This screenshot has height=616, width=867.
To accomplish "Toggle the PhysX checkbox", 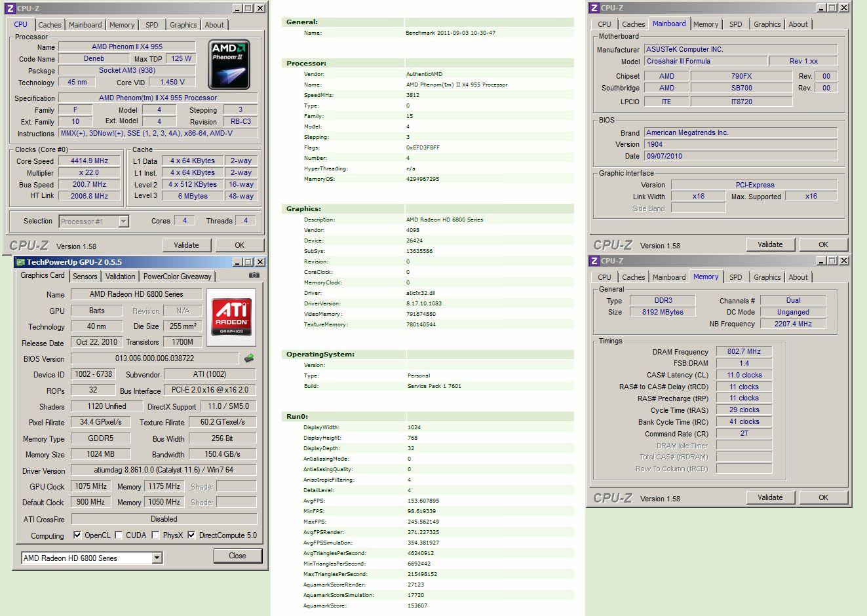I will tap(155, 535).
